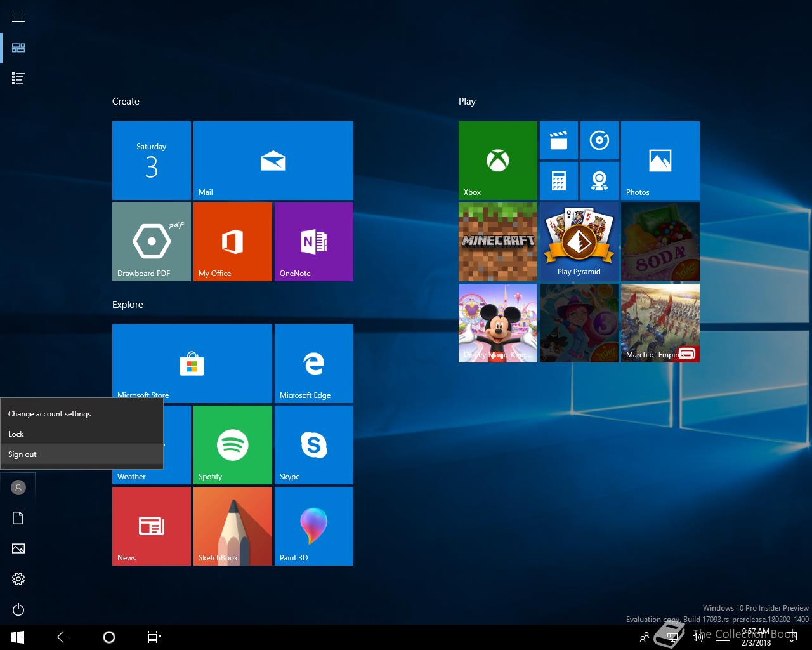Image resolution: width=812 pixels, height=650 pixels.
Task: Click the Create group heading
Action: pyautogui.click(x=126, y=102)
